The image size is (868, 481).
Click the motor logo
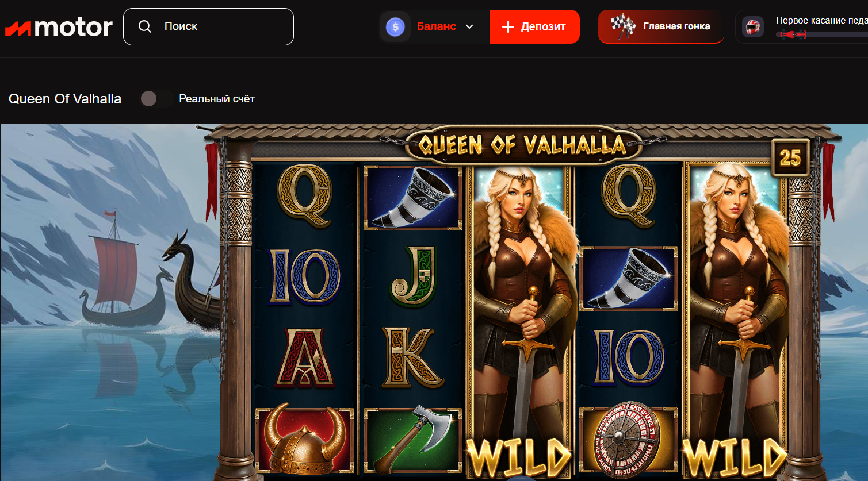pos(59,27)
